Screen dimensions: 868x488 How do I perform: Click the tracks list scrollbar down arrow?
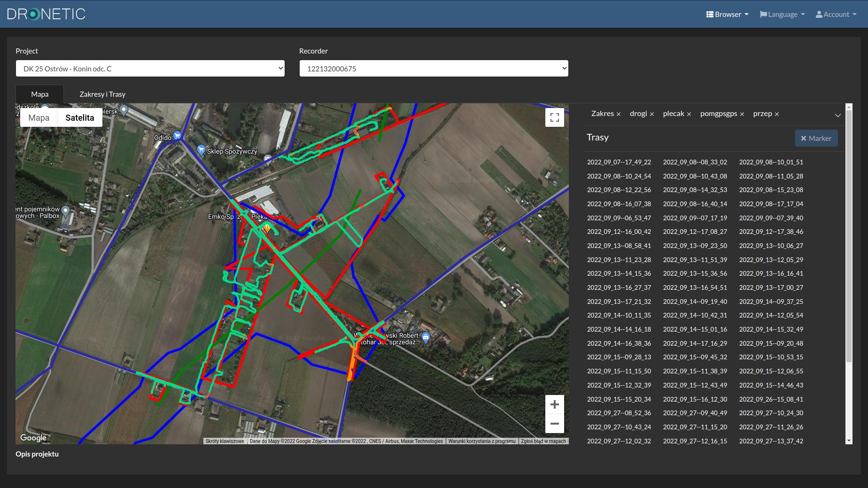pos(848,441)
